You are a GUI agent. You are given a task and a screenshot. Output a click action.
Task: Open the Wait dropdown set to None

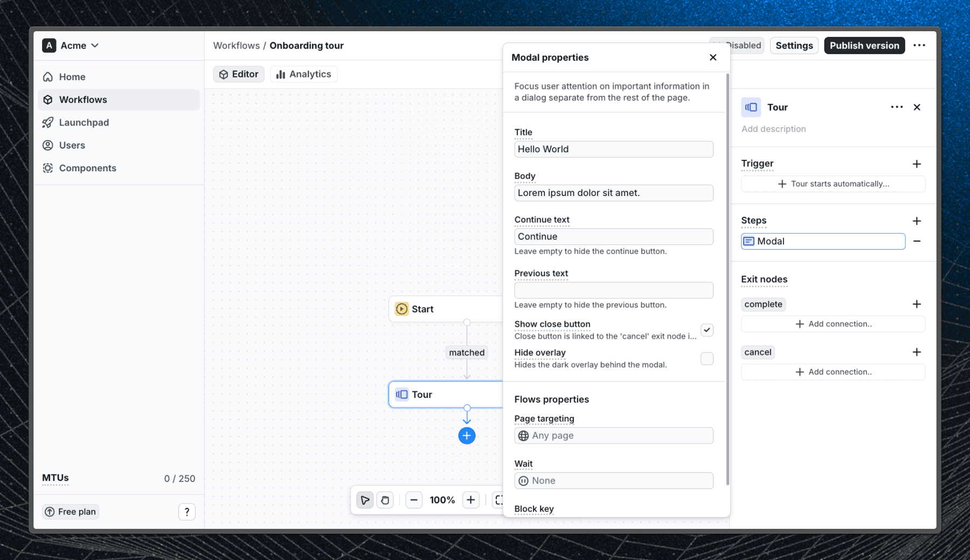[x=613, y=480]
